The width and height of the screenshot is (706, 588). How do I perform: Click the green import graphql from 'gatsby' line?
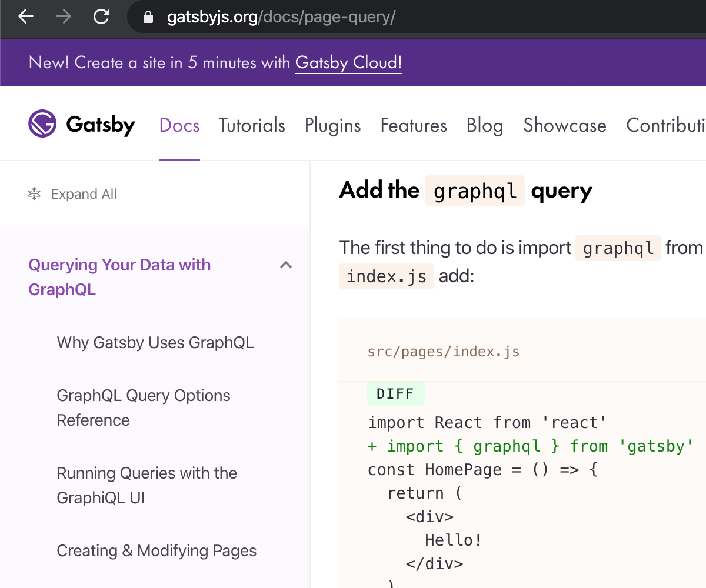coord(531,446)
